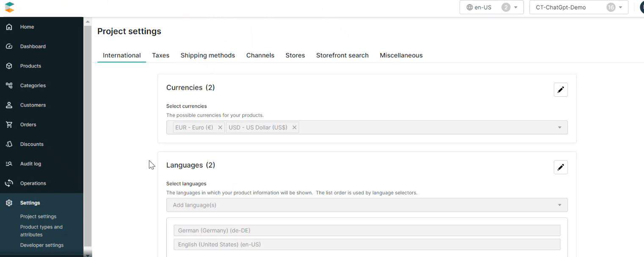Open the Storefront search tab
The width and height of the screenshot is (644, 257).
(x=342, y=55)
